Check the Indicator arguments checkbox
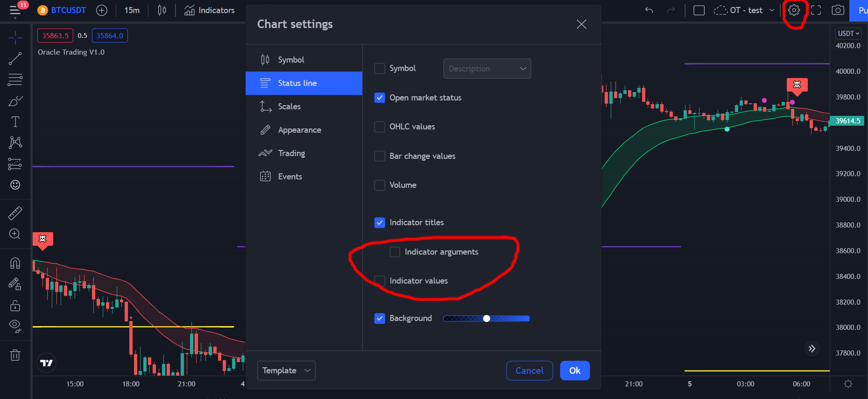 pos(395,252)
